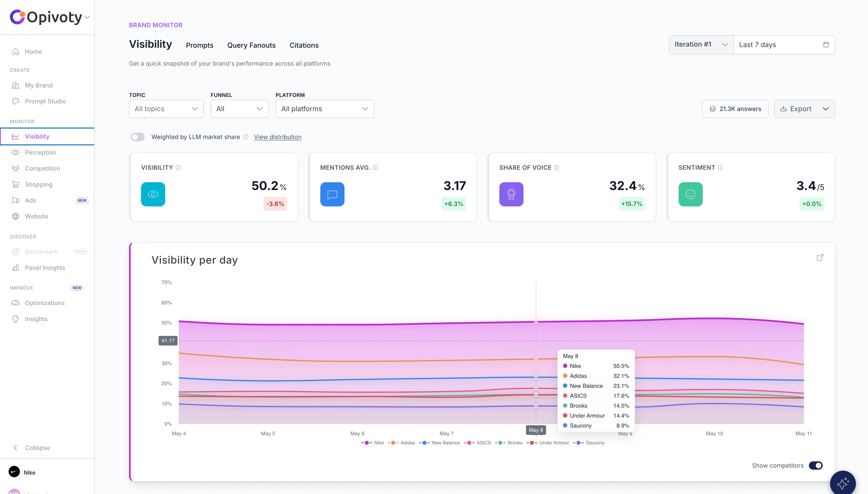
Task: Switch to Citations tab
Action: coord(304,45)
